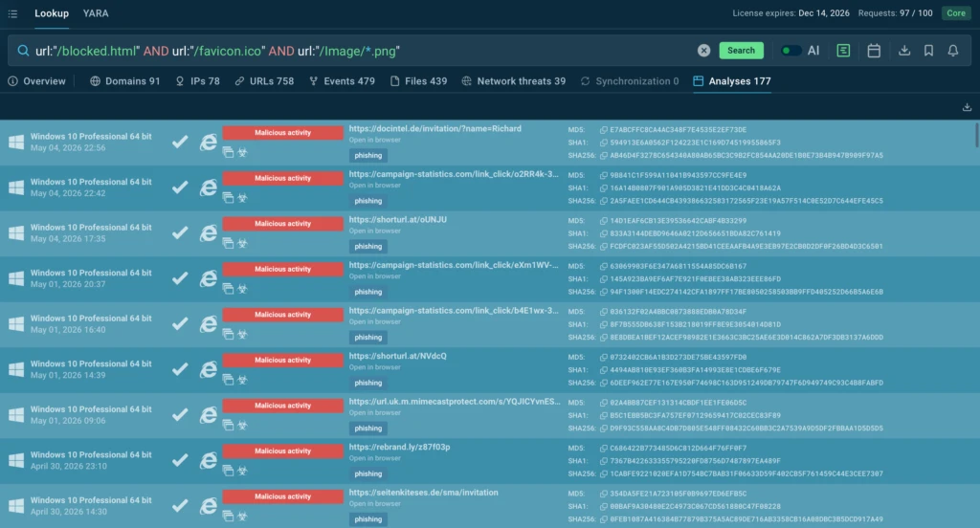
Task: Open the mimecastprotect analysis link
Action: [x=455, y=402]
